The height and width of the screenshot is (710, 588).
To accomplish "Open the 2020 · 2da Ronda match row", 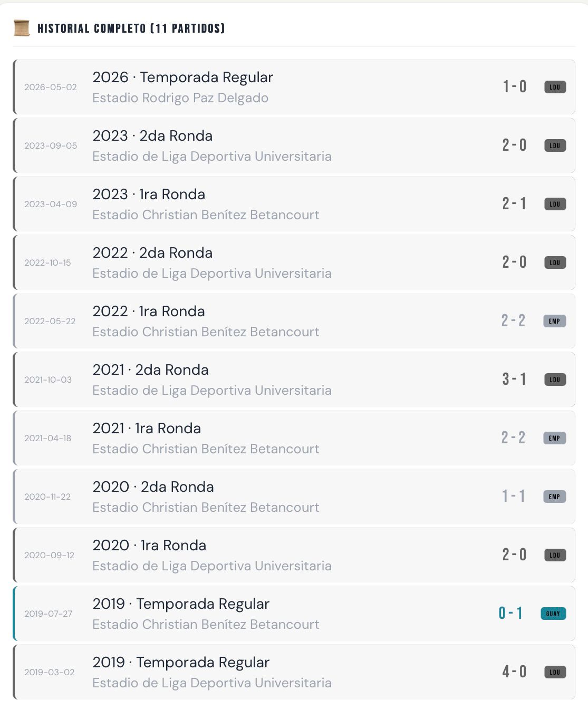I will coord(294,497).
